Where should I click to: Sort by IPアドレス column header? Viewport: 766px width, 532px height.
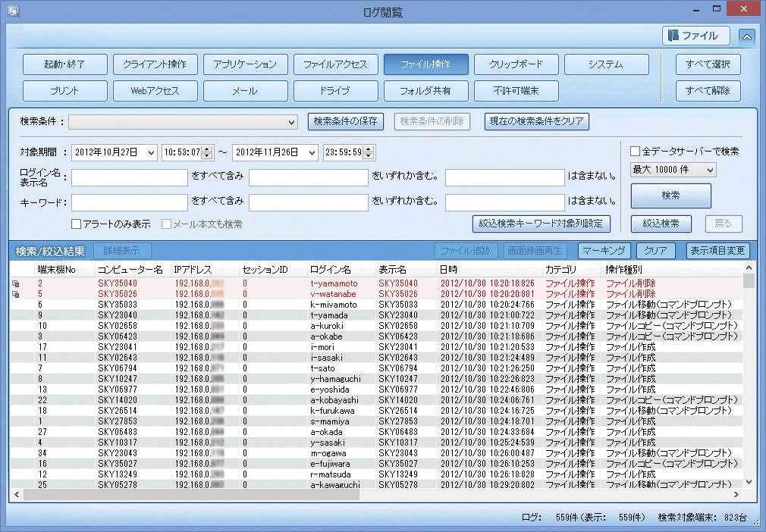206,270
